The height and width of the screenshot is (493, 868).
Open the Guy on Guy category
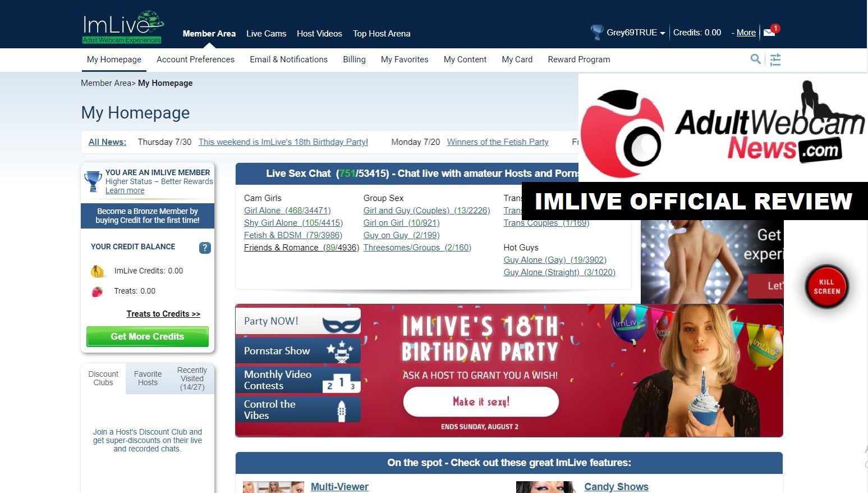pyautogui.click(x=401, y=235)
